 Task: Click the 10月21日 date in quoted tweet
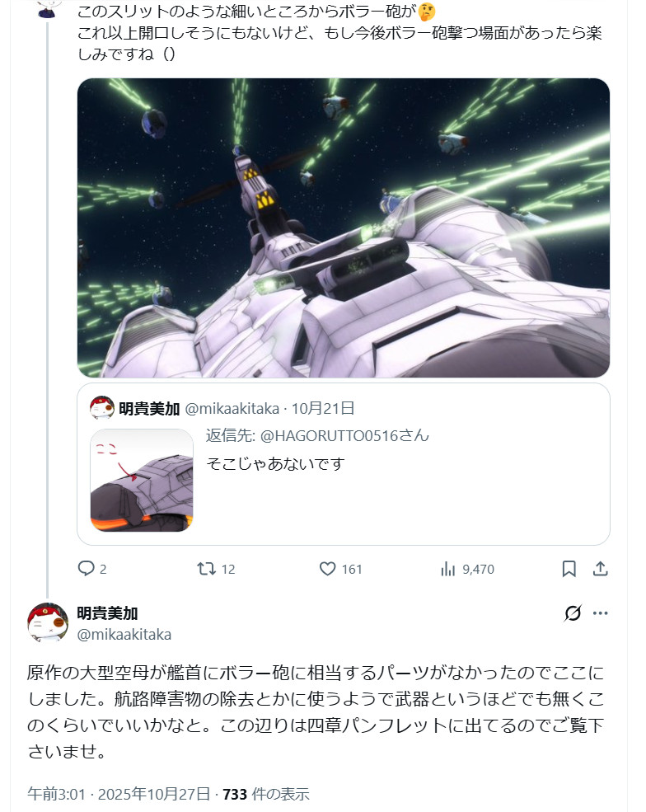[323, 409]
